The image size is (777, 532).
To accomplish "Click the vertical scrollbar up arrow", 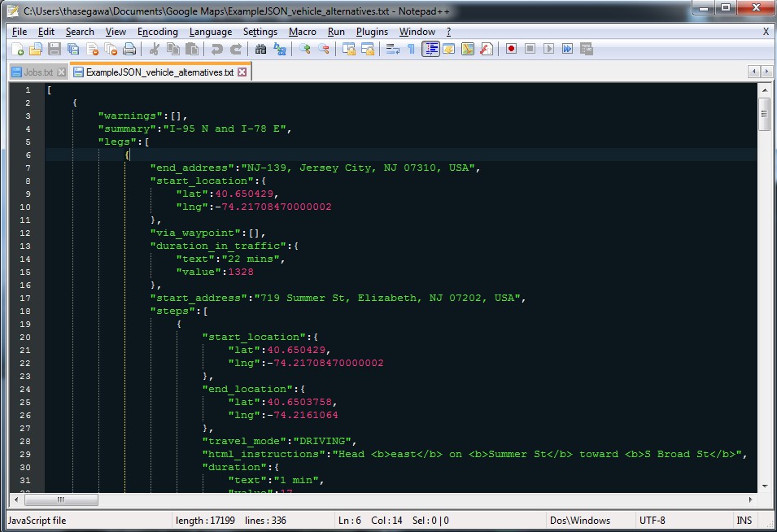I will [765, 90].
